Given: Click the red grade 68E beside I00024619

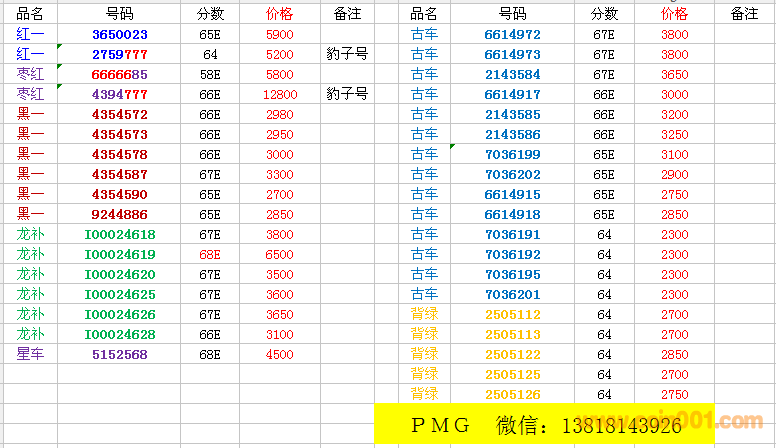Looking at the screenshot, I should click(210, 254).
